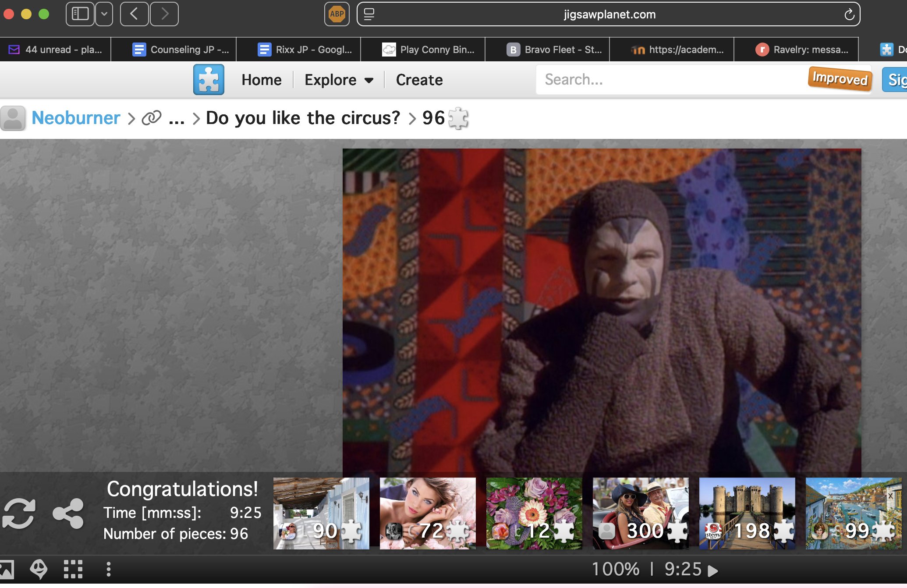The image size is (907, 588).
Task: Open the 12-piece flower bouquet thumbnail
Action: pos(534,513)
